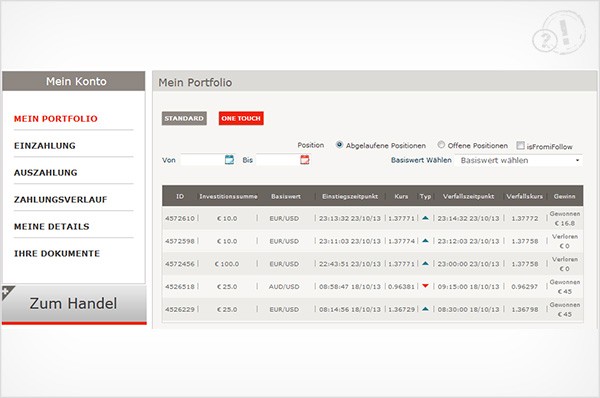Select trade ID 4572456
This screenshot has width=600, height=398.
click(x=180, y=264)
